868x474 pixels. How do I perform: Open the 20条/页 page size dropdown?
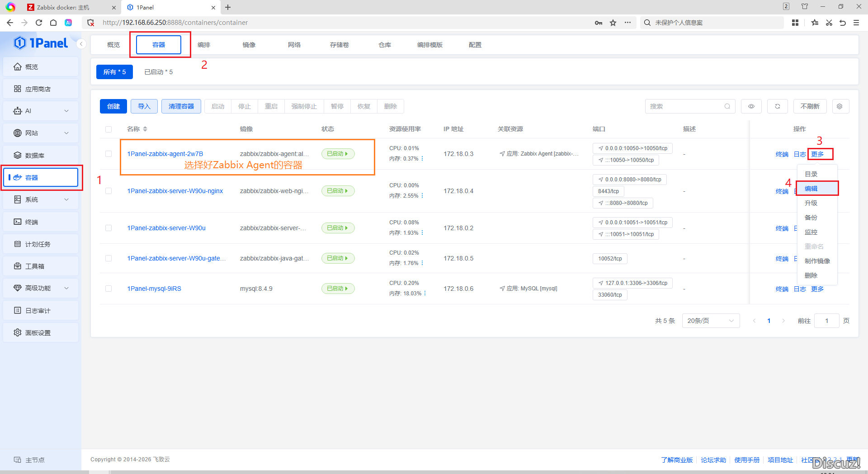click(x=711, y=321)
